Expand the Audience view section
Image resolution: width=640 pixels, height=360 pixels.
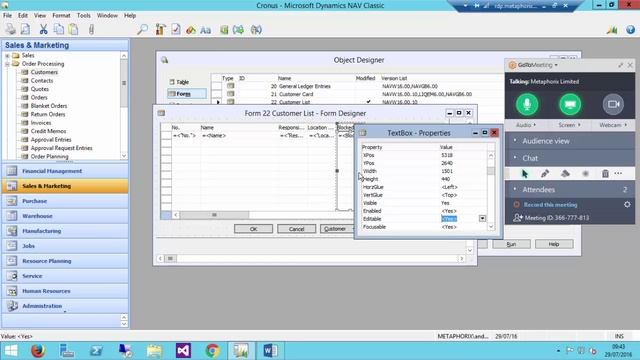point(570,141)
